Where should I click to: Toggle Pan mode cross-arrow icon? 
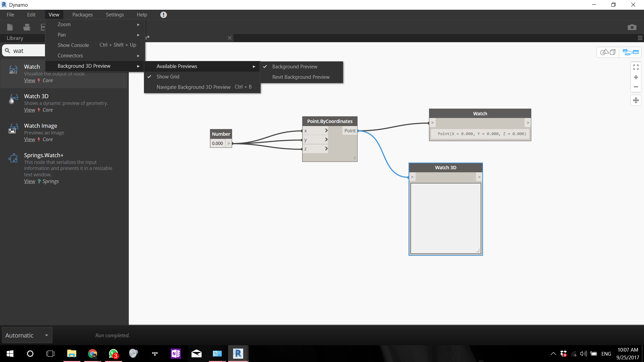[x=636, y=100]
